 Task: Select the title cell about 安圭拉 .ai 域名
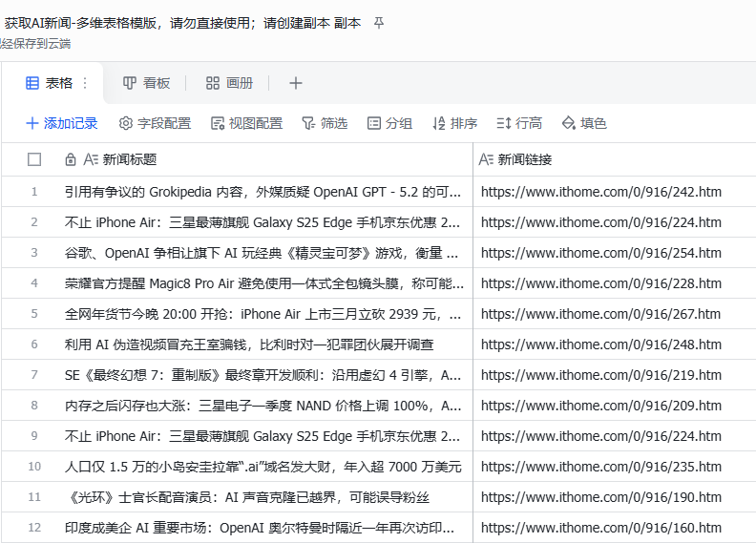262,467
